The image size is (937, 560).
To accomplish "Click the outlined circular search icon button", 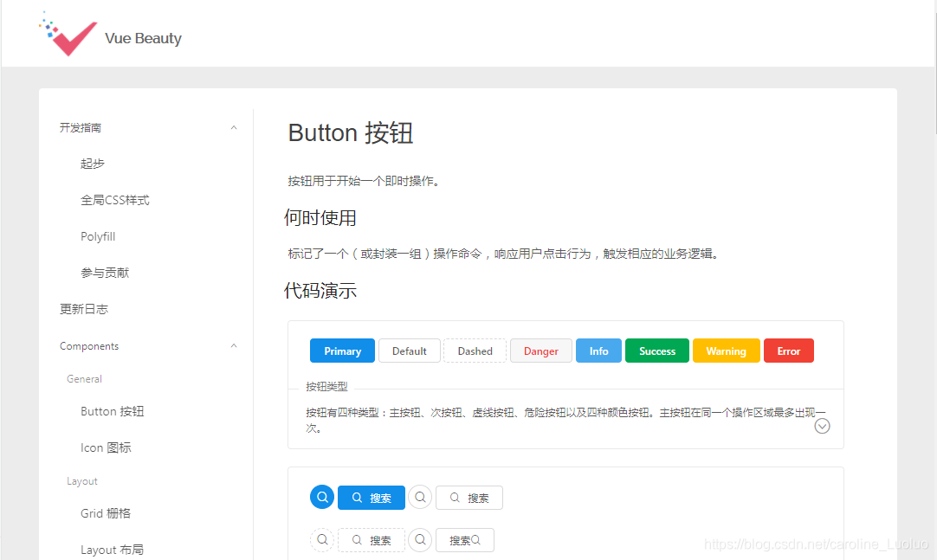I will coord(420,497).
